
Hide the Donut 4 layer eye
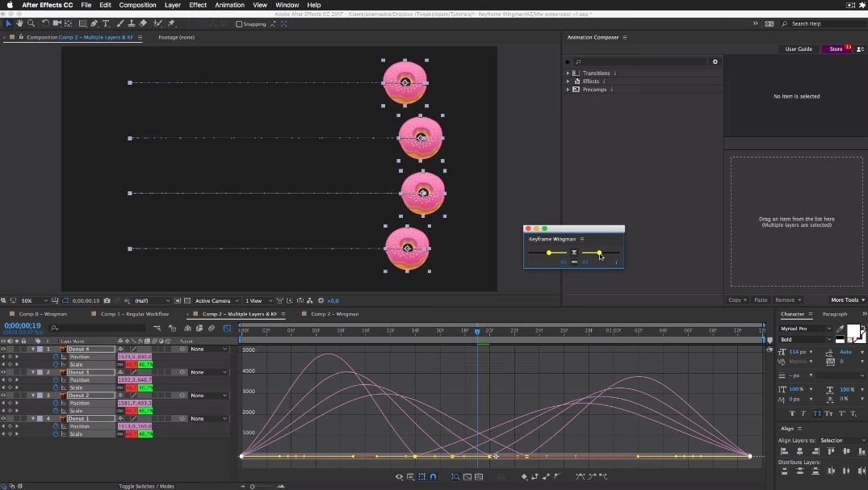coord(3,350)
